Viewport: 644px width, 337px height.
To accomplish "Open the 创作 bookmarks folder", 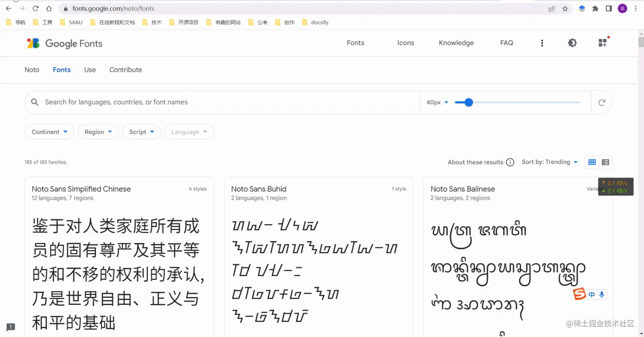I will [x=285, y=22].
